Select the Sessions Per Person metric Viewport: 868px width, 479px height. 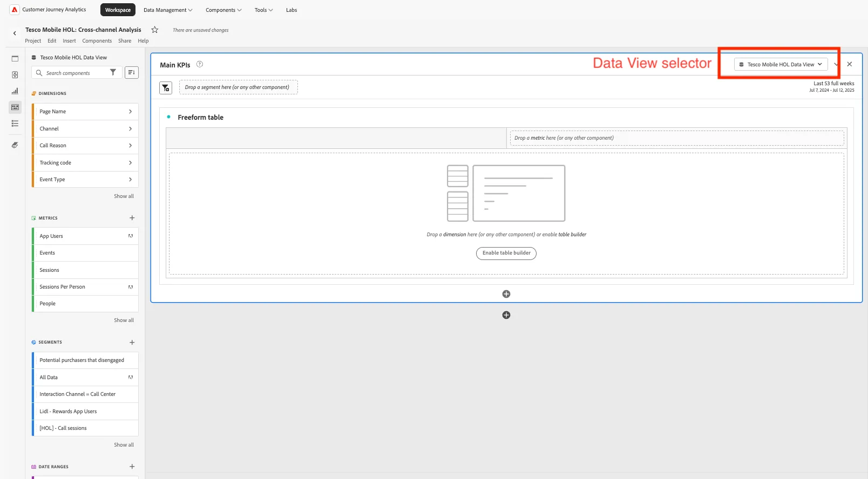tap(85, 287)
